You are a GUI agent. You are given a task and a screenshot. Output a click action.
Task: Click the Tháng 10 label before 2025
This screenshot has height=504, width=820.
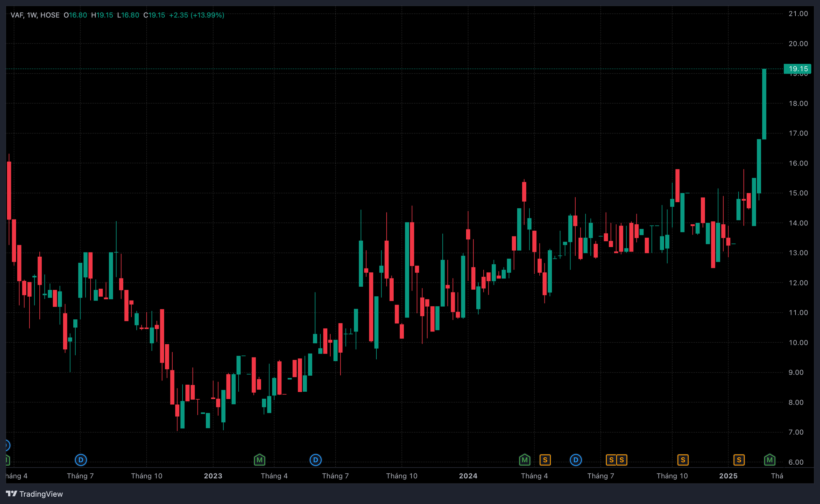coord(672,476)
